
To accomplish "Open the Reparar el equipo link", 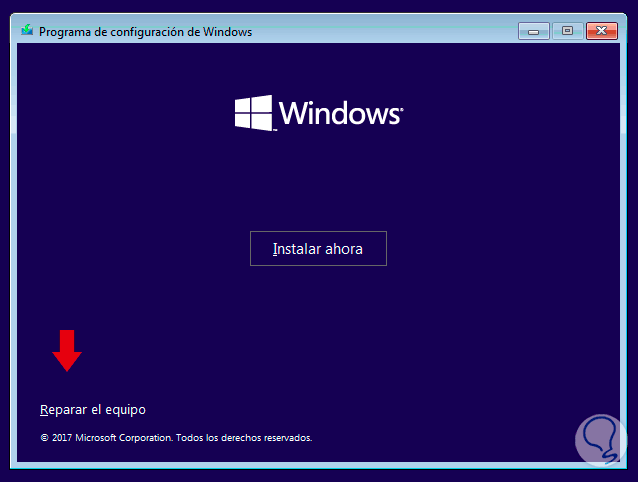I will pos(93,410).
